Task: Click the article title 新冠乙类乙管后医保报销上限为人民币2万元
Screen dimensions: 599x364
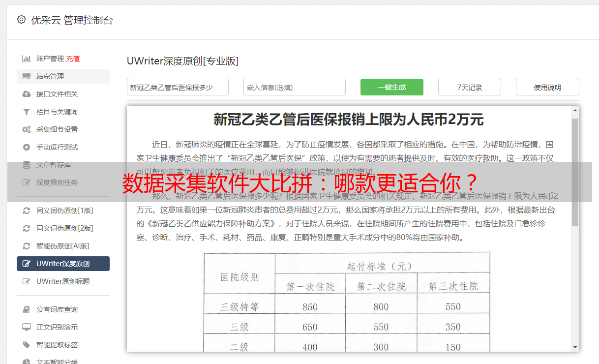Action: coord(349,120)
